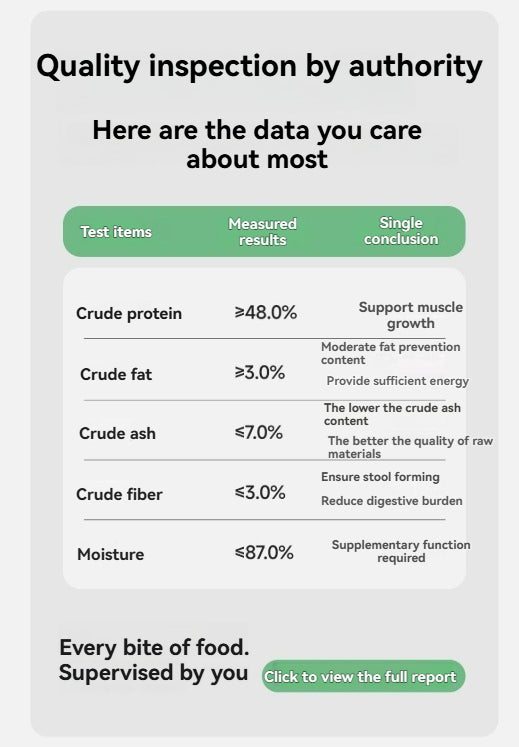Select the 'Measured results' column header

(x=263, y=232)
